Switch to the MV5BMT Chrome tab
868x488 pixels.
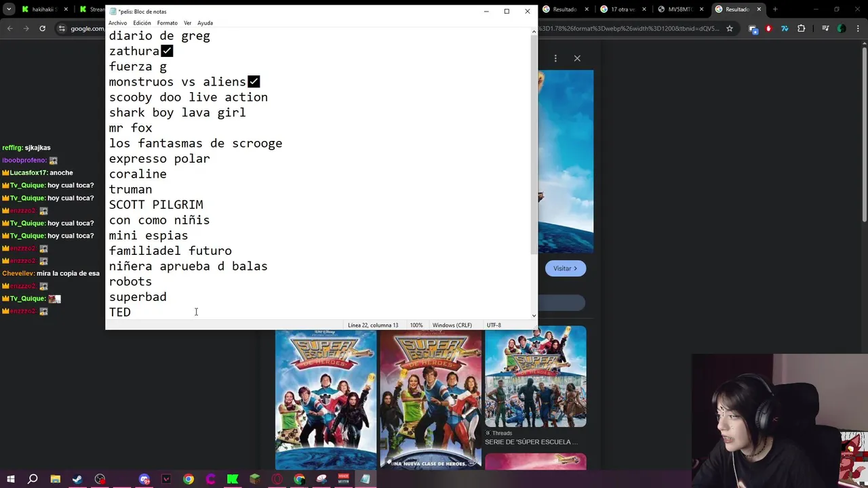click(679, 9)
